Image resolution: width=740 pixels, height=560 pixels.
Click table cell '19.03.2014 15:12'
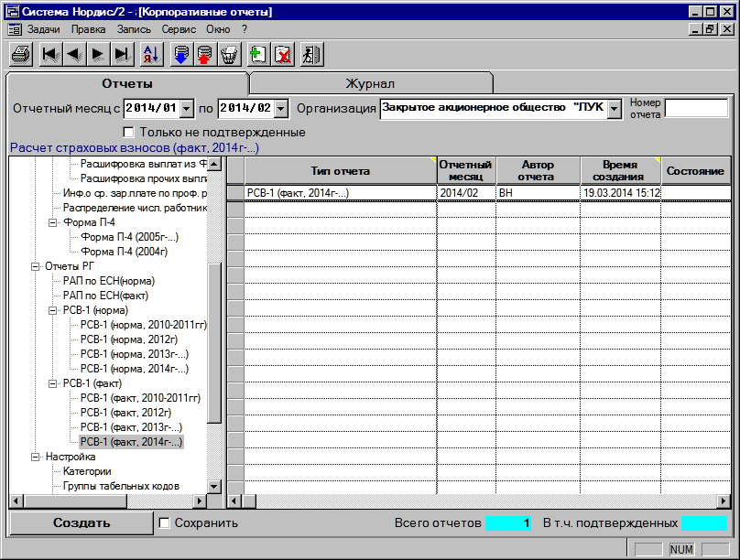[x=621, y=193]
